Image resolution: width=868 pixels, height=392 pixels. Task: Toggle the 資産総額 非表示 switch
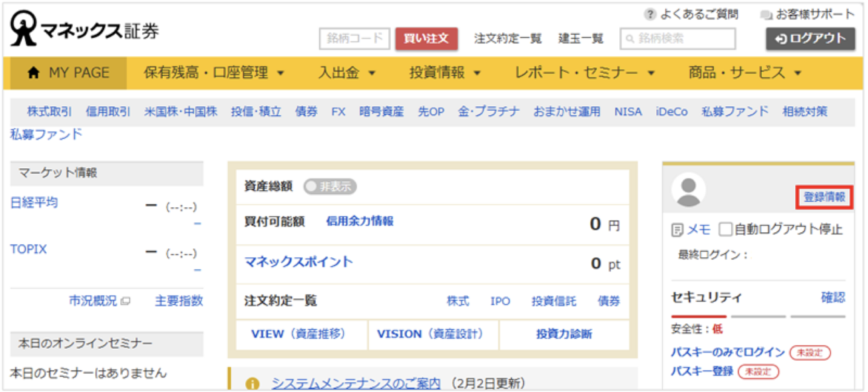[x=329, y=187]
